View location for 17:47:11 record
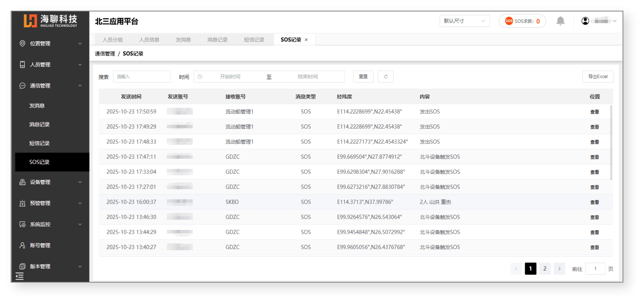The width and height of the screenshot is (644, 303). 594,157
